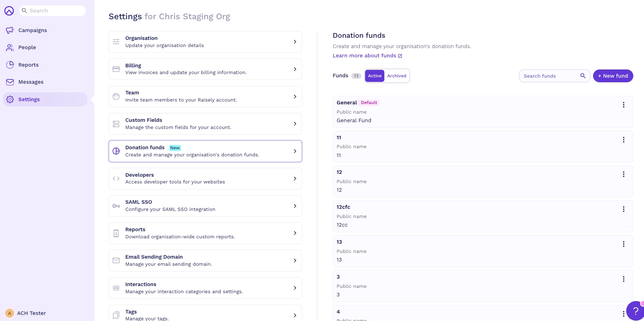Switch to Active funds filter
644x321 pixels.
[375, 76]
